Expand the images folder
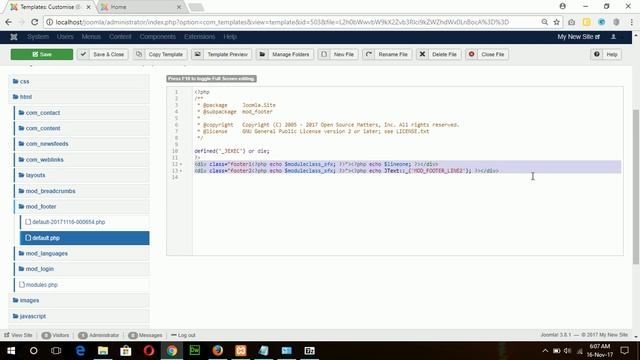 coord(79,300)
